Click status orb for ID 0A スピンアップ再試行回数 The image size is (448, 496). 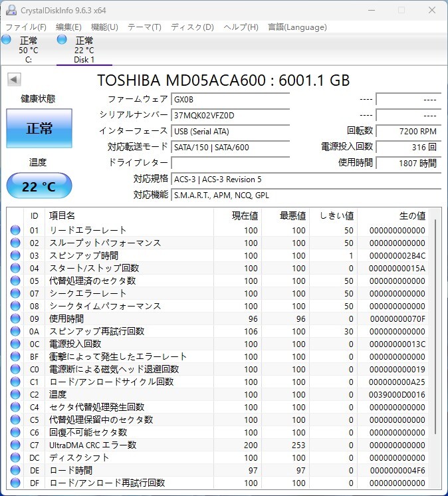point(15,331)
